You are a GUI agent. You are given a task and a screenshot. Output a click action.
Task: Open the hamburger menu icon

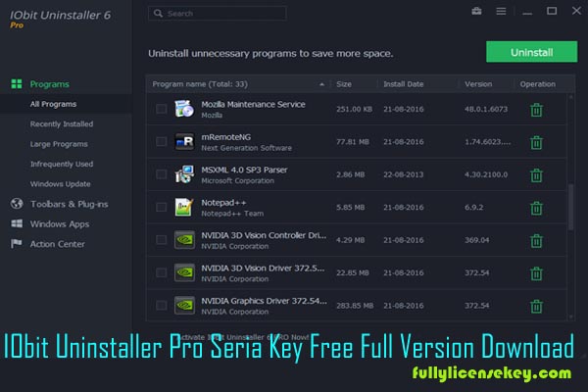[501, 11]
